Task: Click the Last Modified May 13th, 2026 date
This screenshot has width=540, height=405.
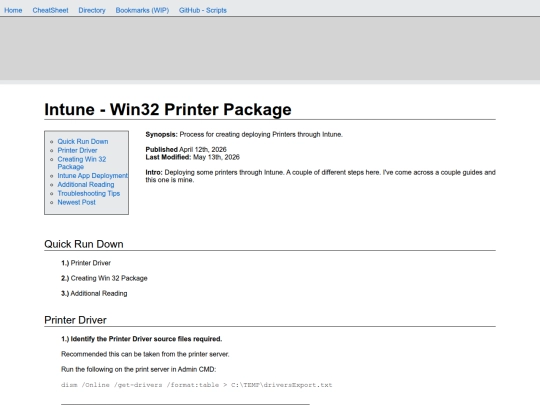Action: [x=193, y=157]
